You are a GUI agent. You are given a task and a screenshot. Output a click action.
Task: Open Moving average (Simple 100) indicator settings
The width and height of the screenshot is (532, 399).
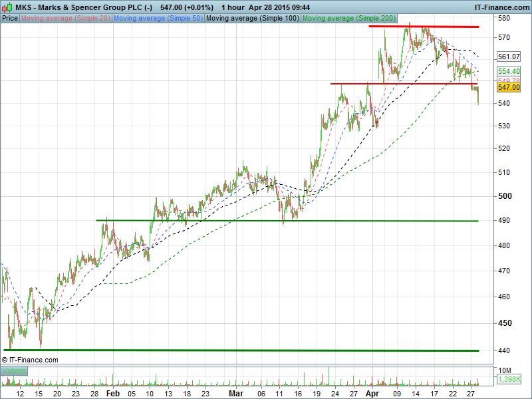tap(252, 19)
